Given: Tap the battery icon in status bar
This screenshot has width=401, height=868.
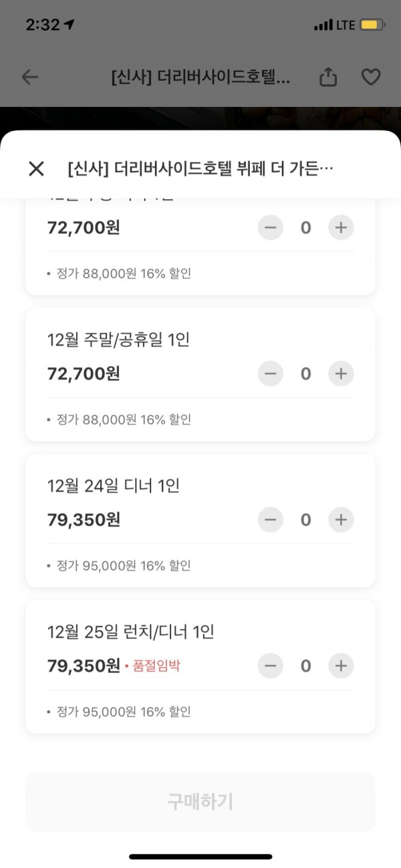Looking at the screenshot, I should click(x=372, y=25).
